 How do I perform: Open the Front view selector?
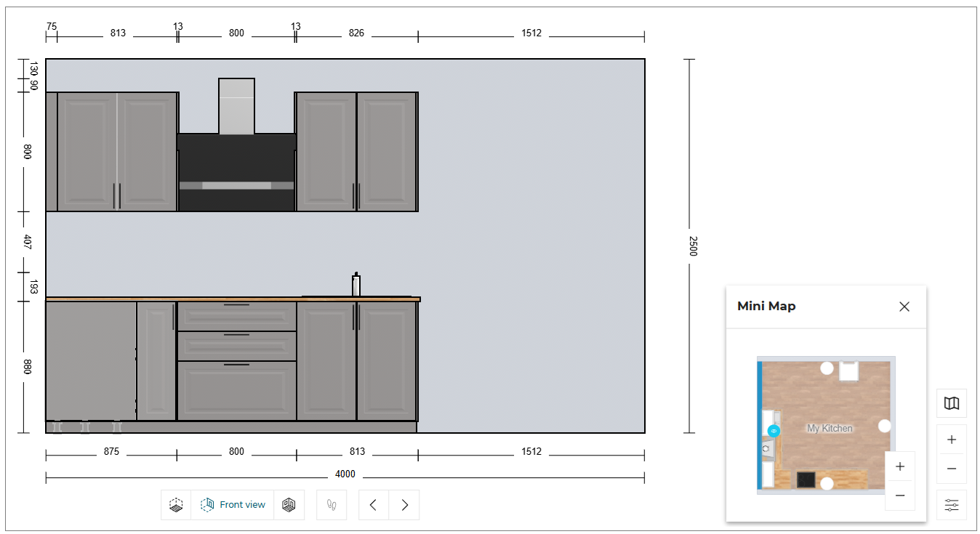point(233,504)
